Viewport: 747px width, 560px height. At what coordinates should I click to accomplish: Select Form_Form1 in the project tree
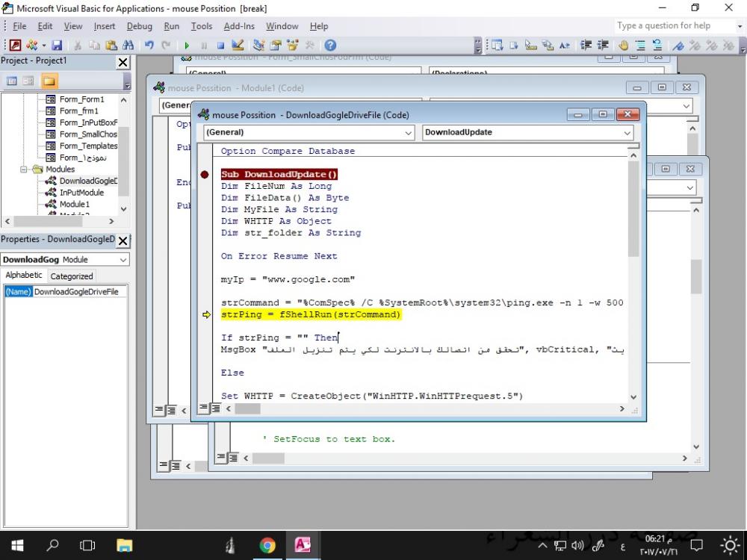81,99
